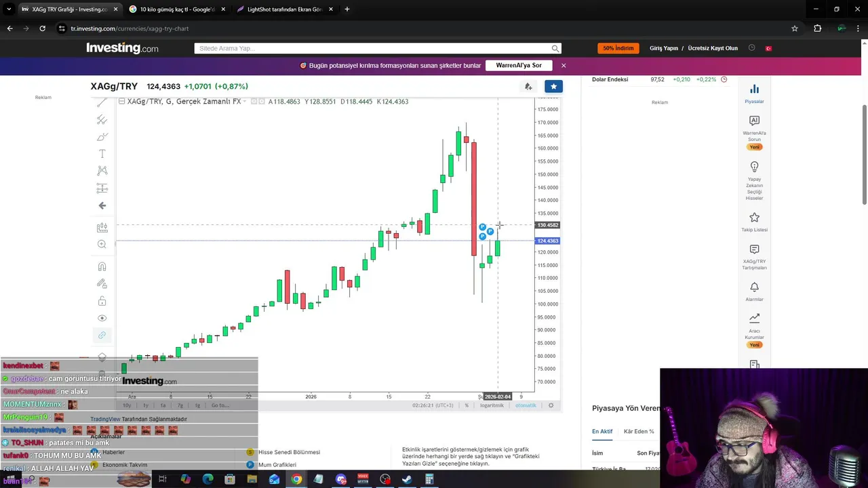Reload the page
The image size is (868, 488).
click(42, 28)
